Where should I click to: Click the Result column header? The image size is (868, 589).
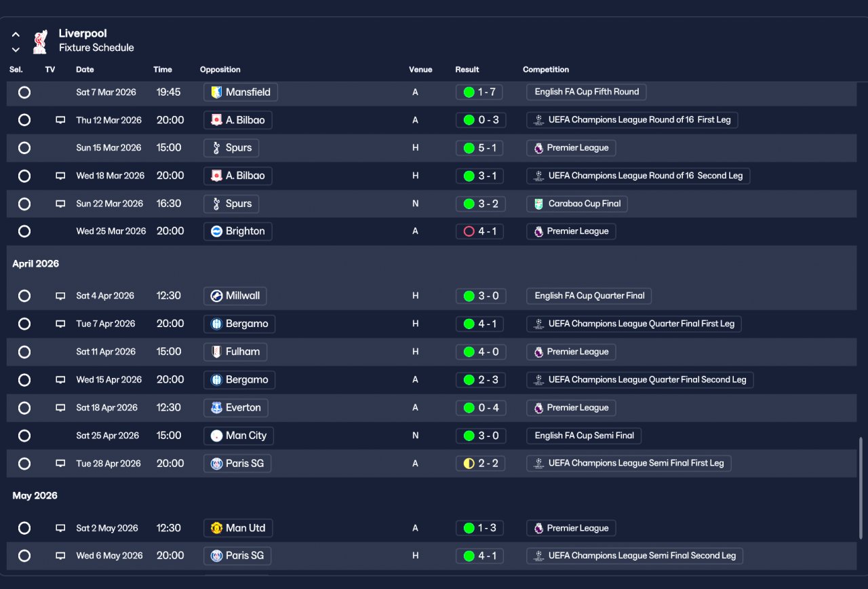[x=467, y=70]
